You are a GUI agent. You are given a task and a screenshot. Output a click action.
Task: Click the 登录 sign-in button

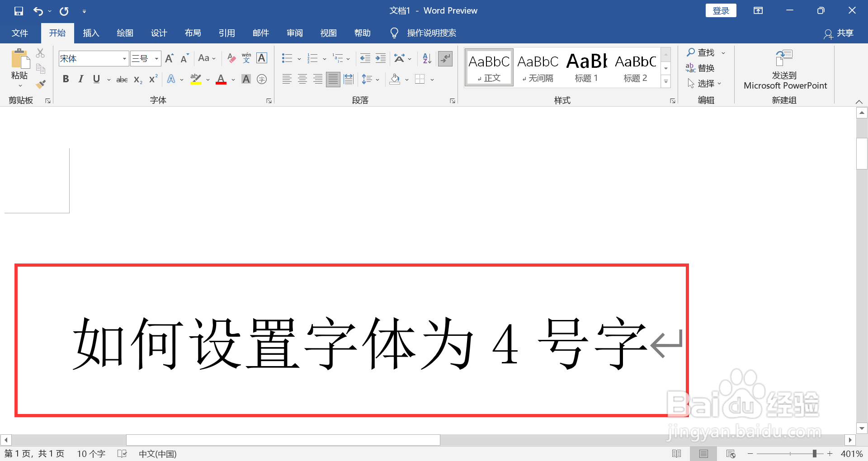(x=721, y=11)
